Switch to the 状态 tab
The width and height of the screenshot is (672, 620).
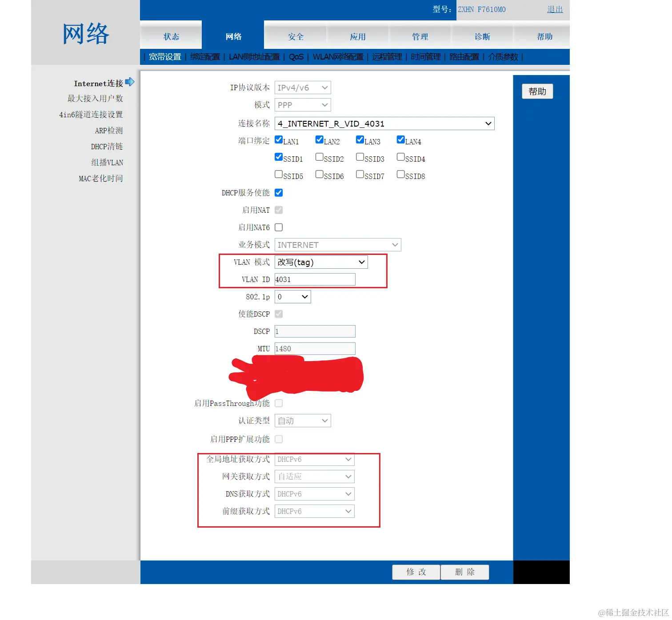(171, 36)
